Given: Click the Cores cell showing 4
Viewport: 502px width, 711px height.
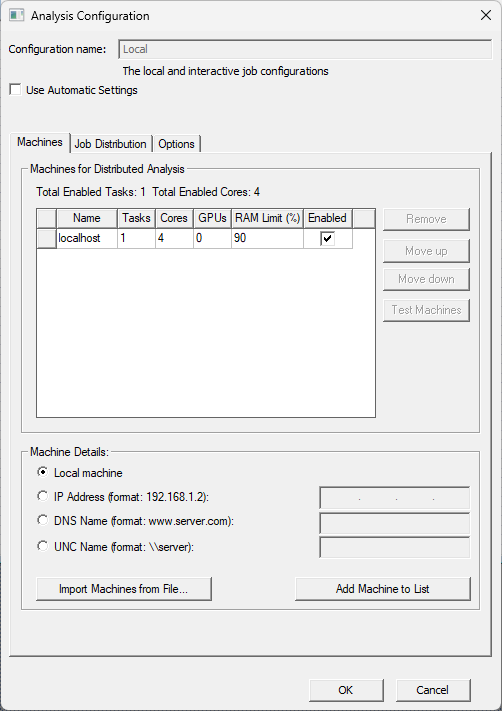Looking at the screenshot, I should pos(174,239).
